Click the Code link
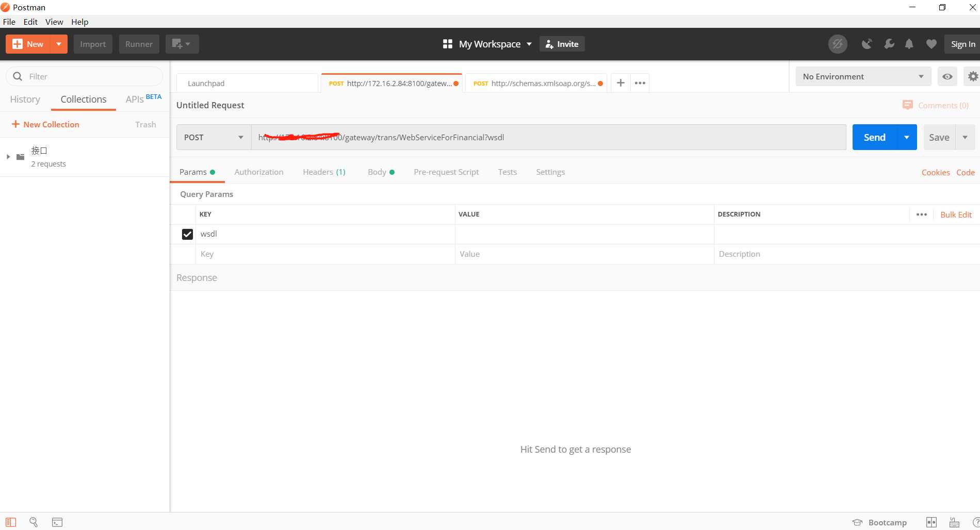 966,172
